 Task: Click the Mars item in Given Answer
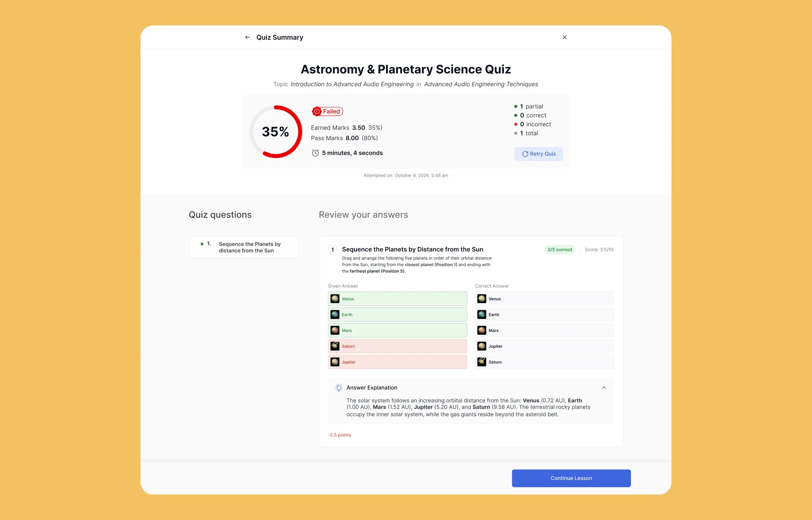397,330
